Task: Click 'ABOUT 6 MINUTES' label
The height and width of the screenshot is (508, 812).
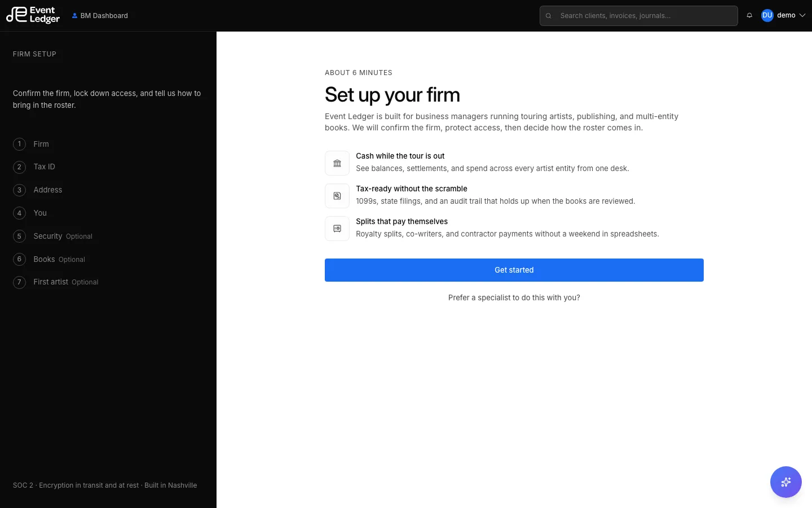Action: (x=359, y=73)
